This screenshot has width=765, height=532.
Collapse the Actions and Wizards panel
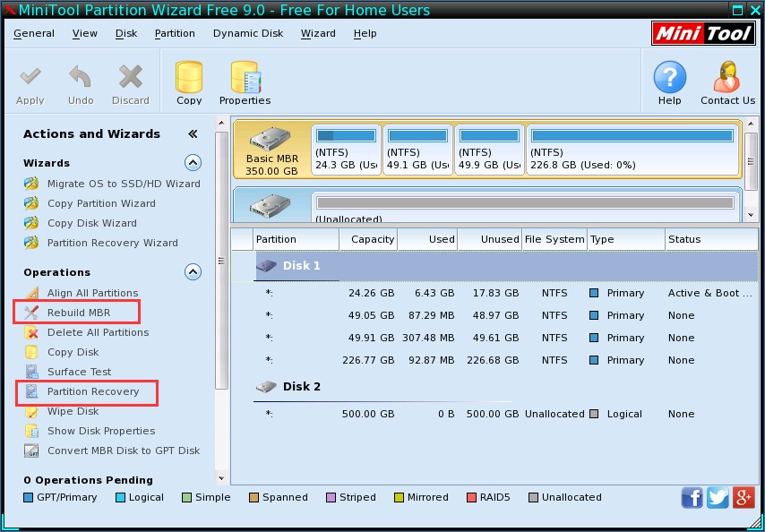(x=193, y=133)
